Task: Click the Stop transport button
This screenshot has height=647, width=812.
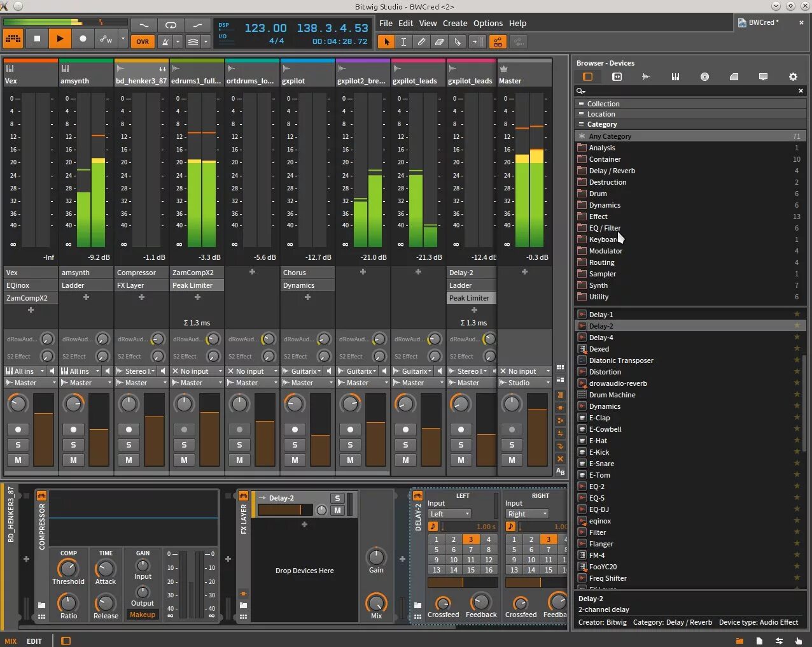Action: click(37, 39)
